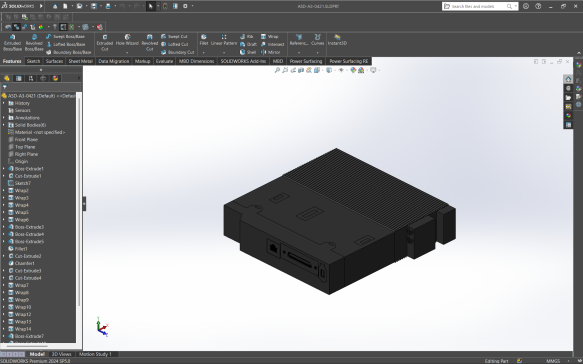Click the Shell tool

coord(248,52)
